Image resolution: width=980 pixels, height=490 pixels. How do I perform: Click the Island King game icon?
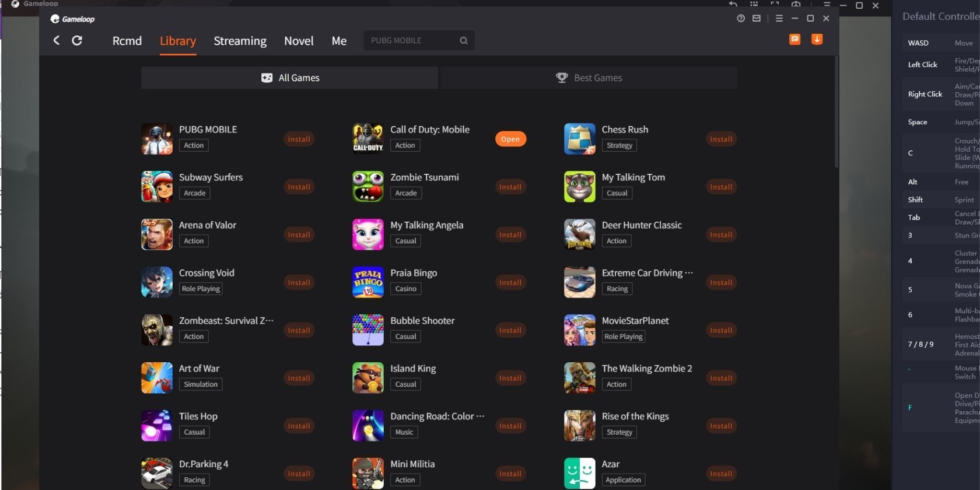[368, 378]
